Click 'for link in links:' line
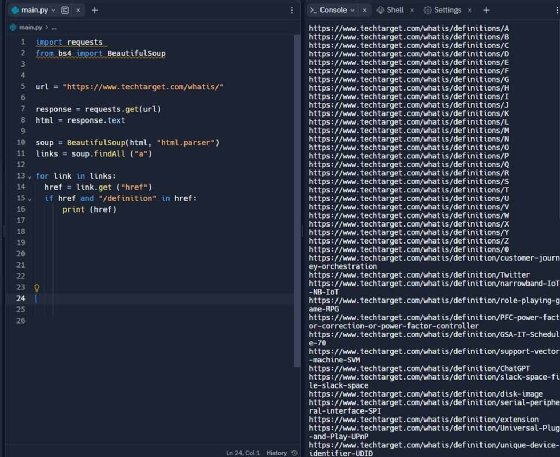Viewport: 560px width, 457px height. (76, 176)
